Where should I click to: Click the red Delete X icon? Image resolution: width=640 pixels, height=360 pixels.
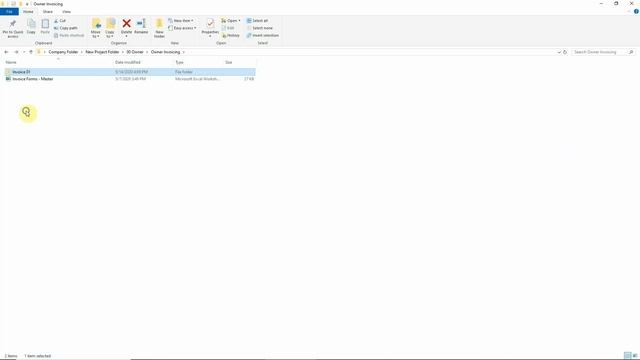127,24
